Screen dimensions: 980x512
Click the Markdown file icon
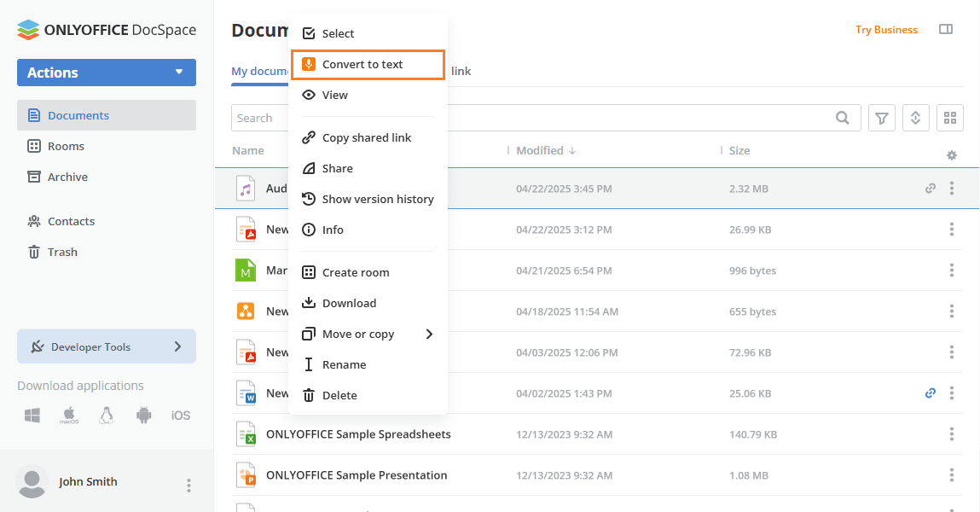[246, 270]
